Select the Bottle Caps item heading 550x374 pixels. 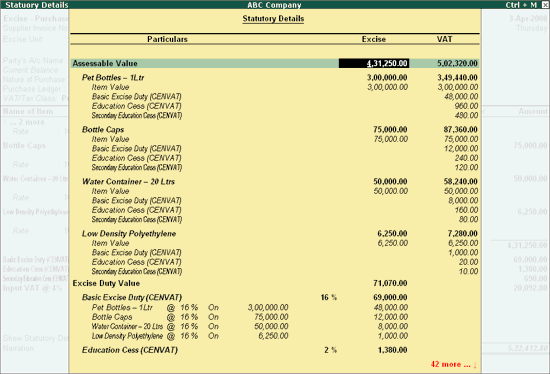point(103,129)
